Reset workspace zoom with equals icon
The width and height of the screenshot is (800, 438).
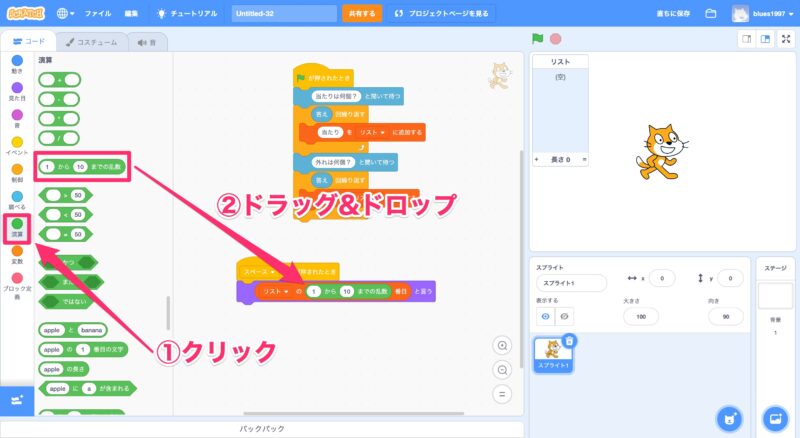[x=503, y=393]
